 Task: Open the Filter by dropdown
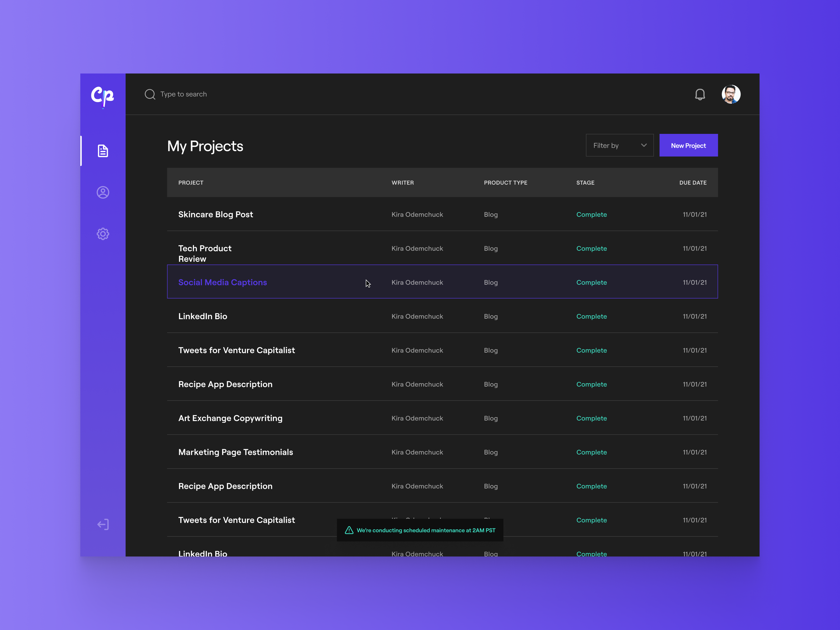[620, 145]
